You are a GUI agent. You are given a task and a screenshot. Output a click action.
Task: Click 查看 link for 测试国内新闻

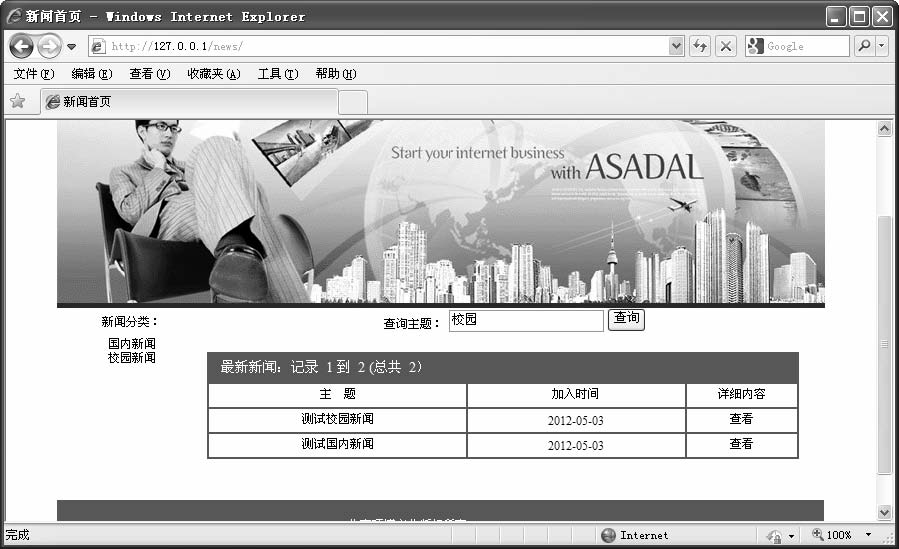pyautogui.click(x=741, y=444)
